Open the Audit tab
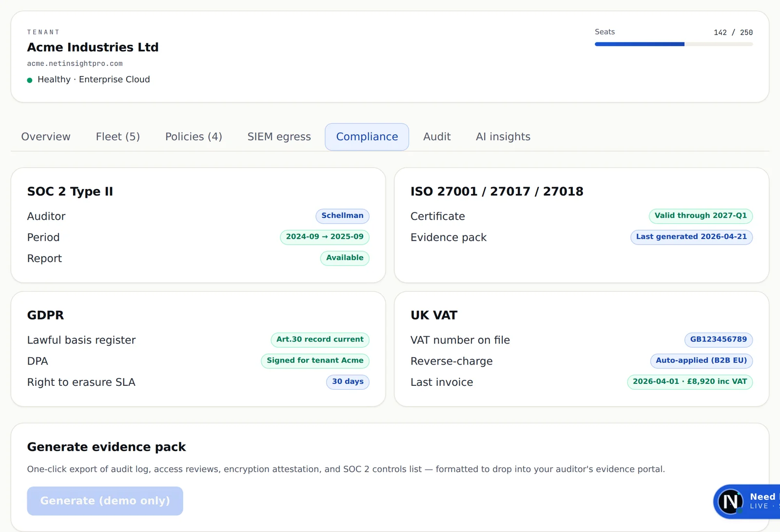This screenshot has height=532, width=780. (x=437, y=137)
